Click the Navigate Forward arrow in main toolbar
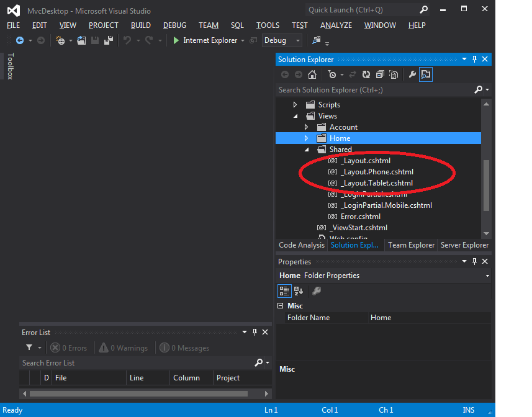Viewport: 532px width, 417px height. pyautogui.click(x=41, y=41)
